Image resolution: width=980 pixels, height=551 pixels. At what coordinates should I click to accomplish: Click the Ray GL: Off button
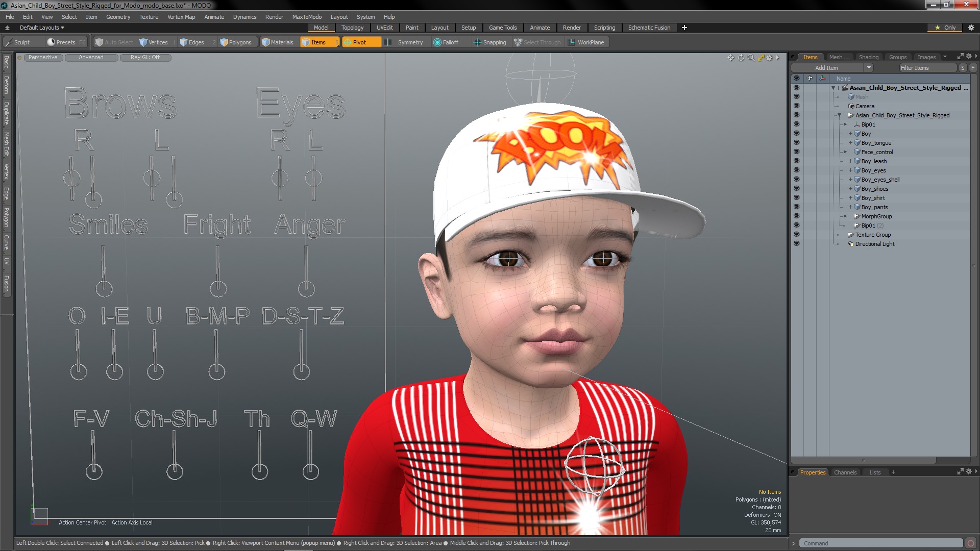pyautogui.click(x=145, y=58)
